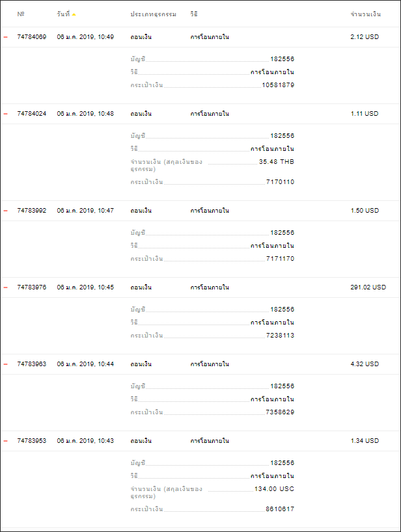Collapse transaction 74783976 with minus icon
Image resolution: width=401 pixels, height=532 pixels.
[5, 287]
